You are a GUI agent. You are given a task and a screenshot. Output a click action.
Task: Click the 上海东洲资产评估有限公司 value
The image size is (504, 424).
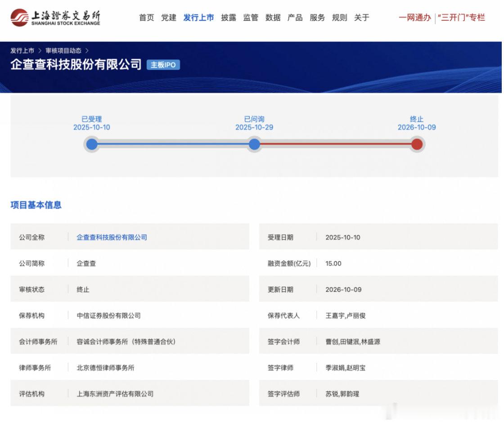tap(115, 393)
